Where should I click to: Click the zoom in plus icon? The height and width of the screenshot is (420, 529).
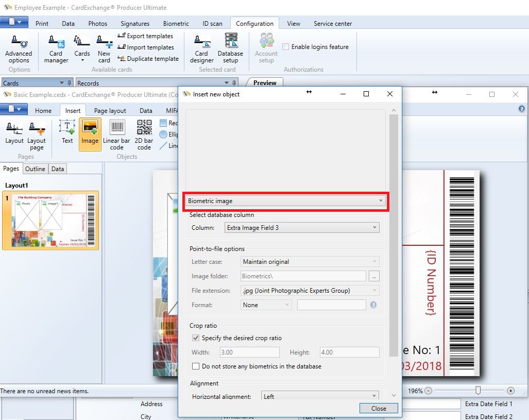pyautogui.click(x=511, y=391)
